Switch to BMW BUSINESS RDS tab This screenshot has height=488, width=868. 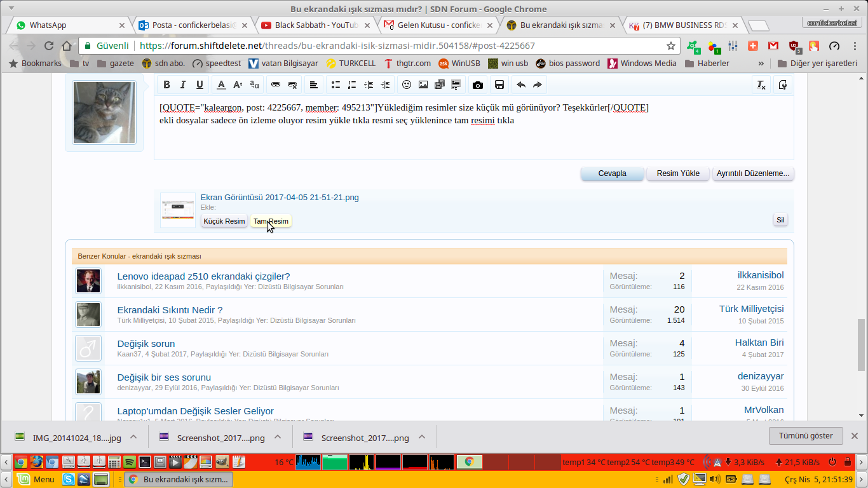[683, 25]
